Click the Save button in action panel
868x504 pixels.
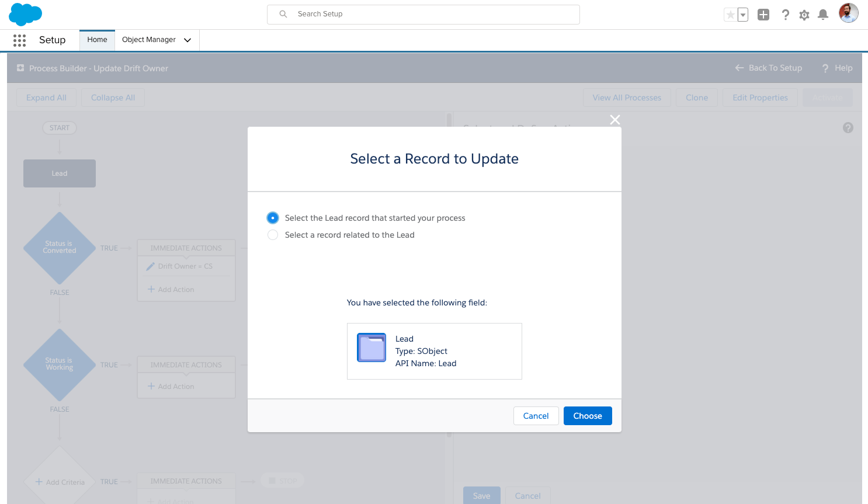point(481,495)
